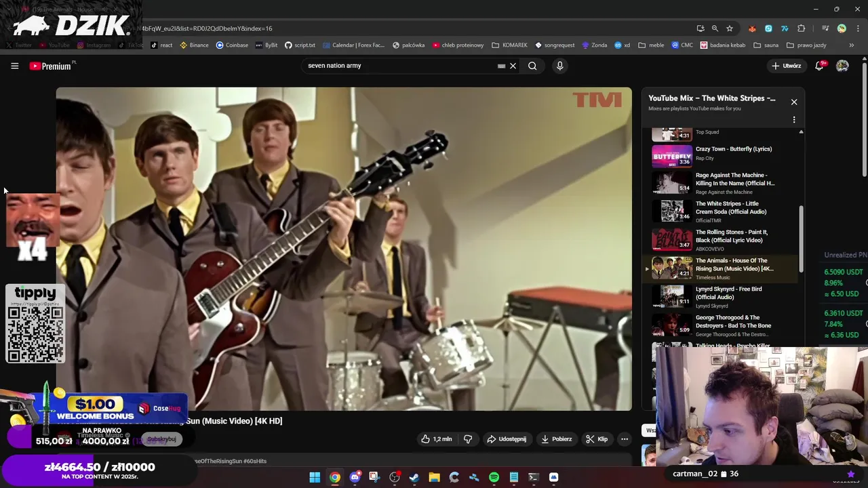Go to YouTube Premium home logo

(50, 66)
